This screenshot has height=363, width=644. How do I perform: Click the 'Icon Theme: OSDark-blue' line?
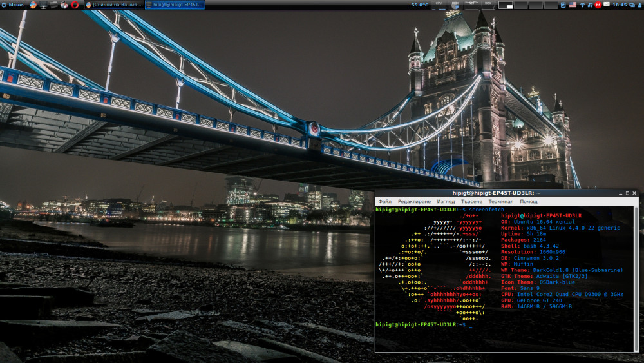(x=538, y=282)
